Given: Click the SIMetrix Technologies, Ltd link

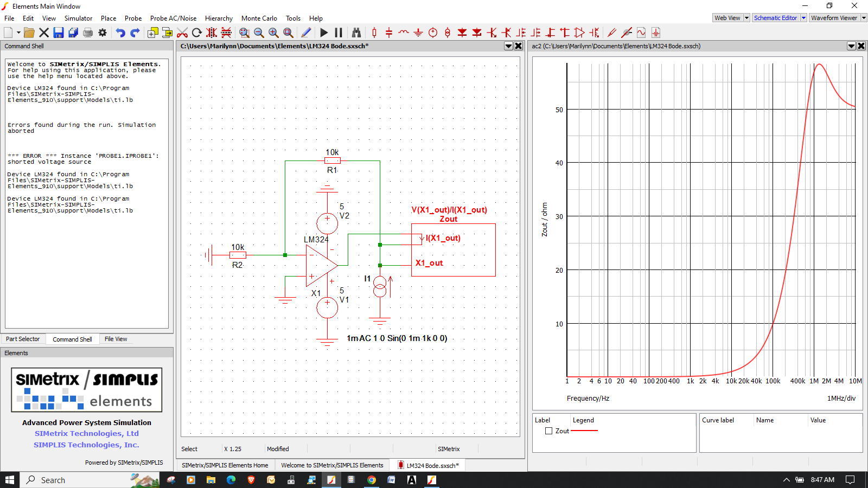Looking at the screenshot, I should (87, 433).
